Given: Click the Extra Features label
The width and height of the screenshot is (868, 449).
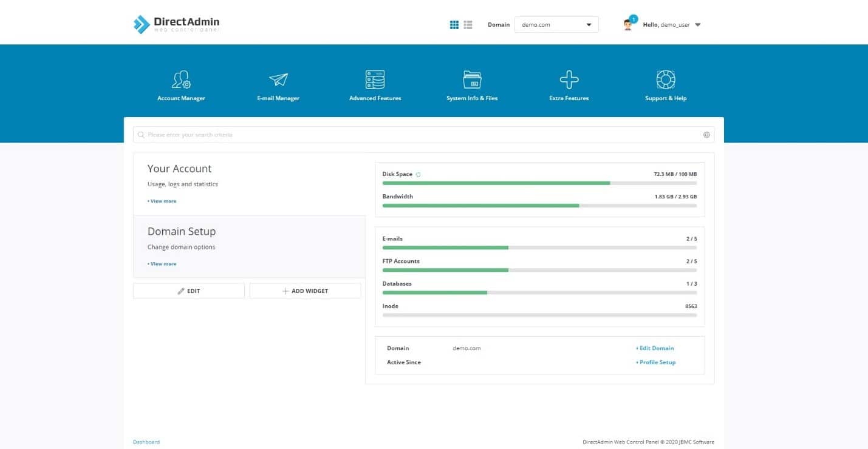Looking at the screenshot, I should [x=569, y=98].
